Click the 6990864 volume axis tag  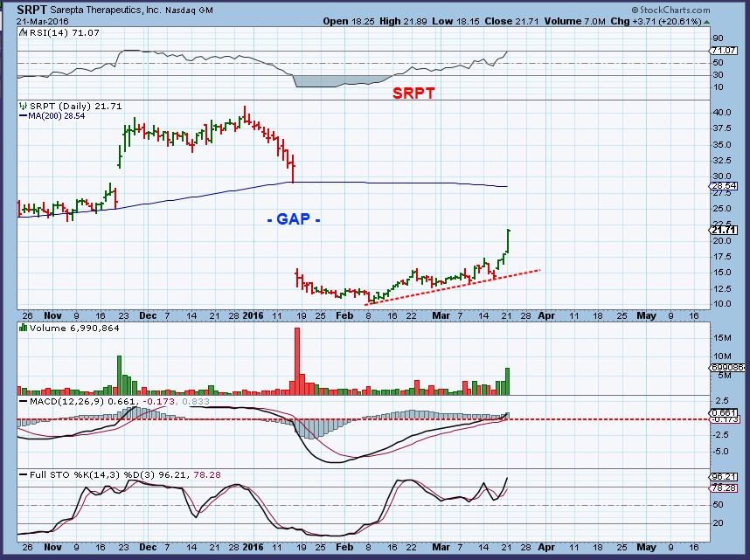pos(726,368)
